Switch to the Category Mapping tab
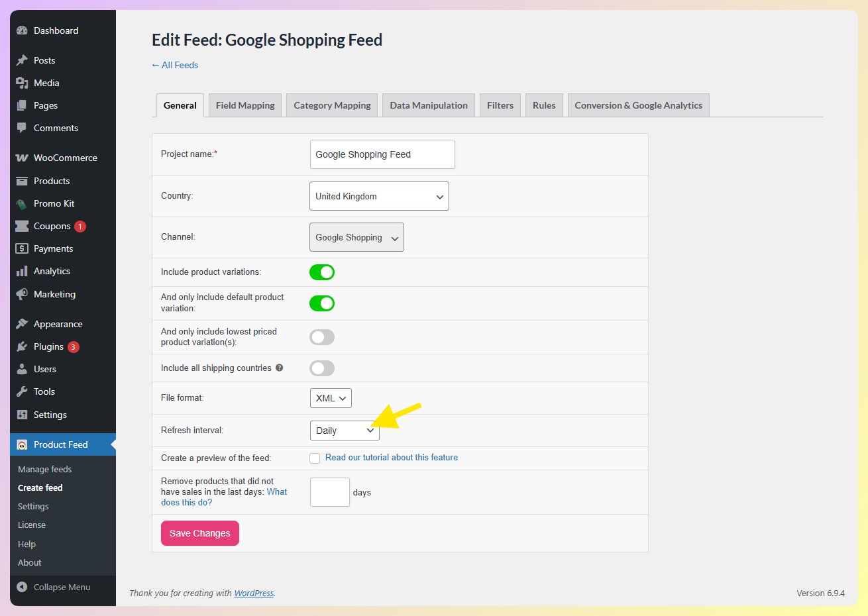This screenshot has width=868, height=616. click(331, 105)
